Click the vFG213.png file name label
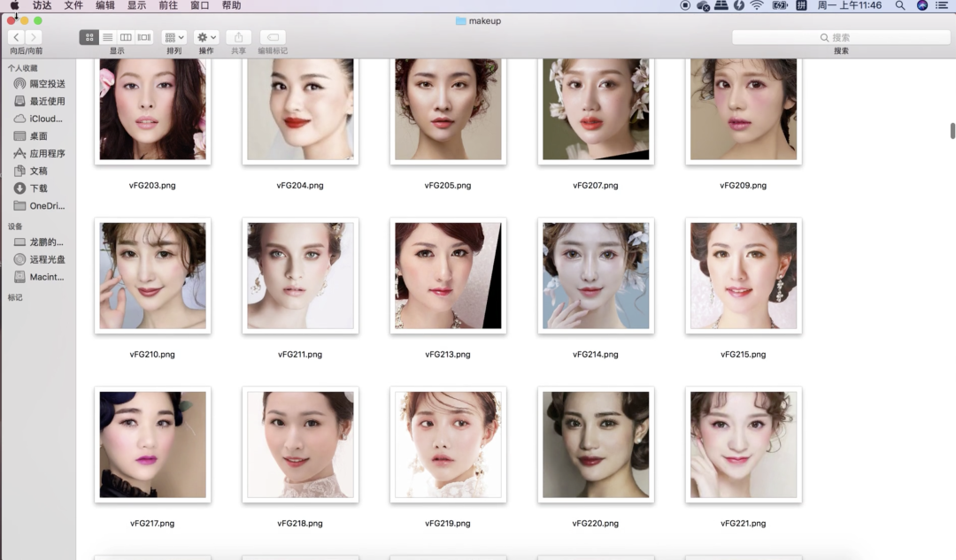 448,354
